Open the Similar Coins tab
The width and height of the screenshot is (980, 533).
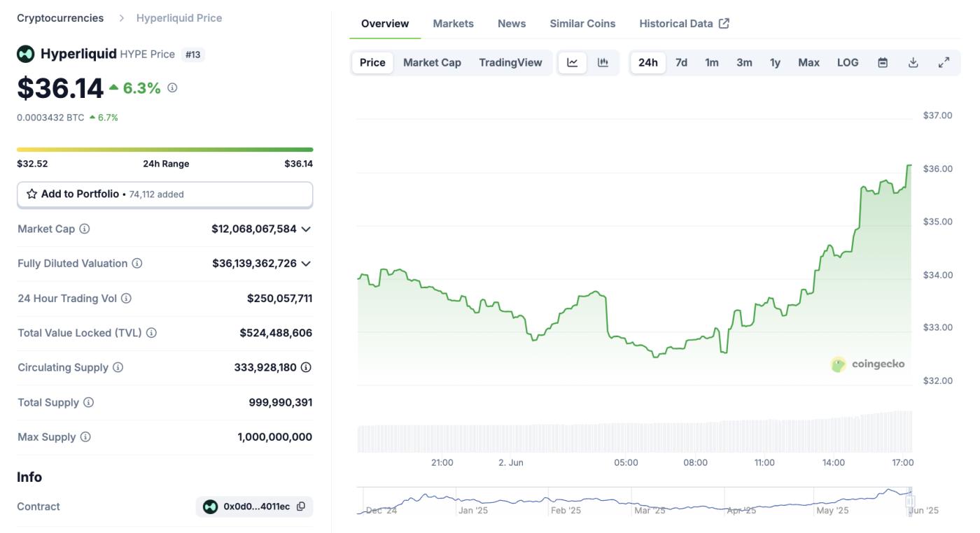[582, 24]
